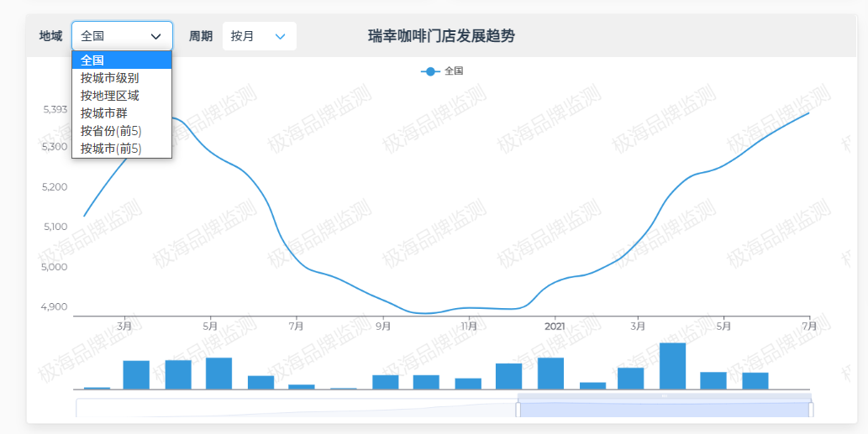Click the 地域 field label
This screenshot has height=434, width=868.
pyautogui.click(x=50, y=36)
